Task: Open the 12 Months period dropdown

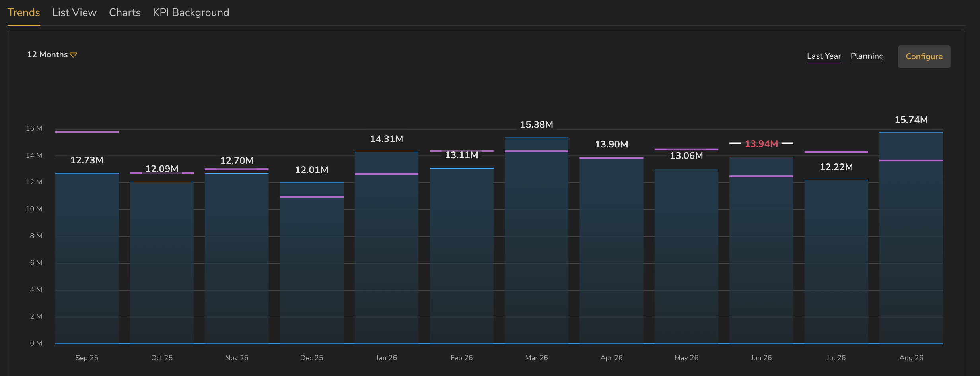Action: 52,54
